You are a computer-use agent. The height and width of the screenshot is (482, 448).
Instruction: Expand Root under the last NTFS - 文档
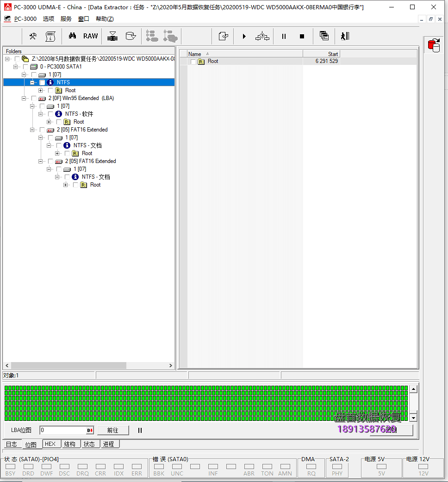(x=65, y=185)
